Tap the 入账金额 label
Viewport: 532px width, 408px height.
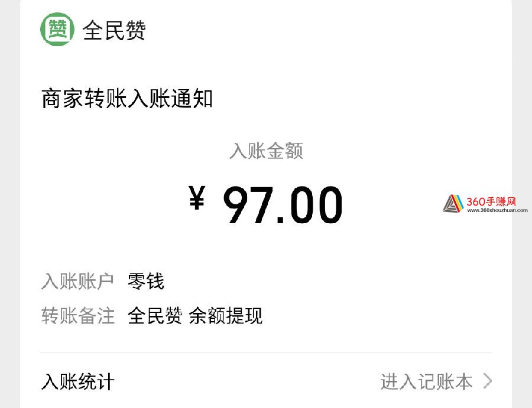tap(266, 151)
